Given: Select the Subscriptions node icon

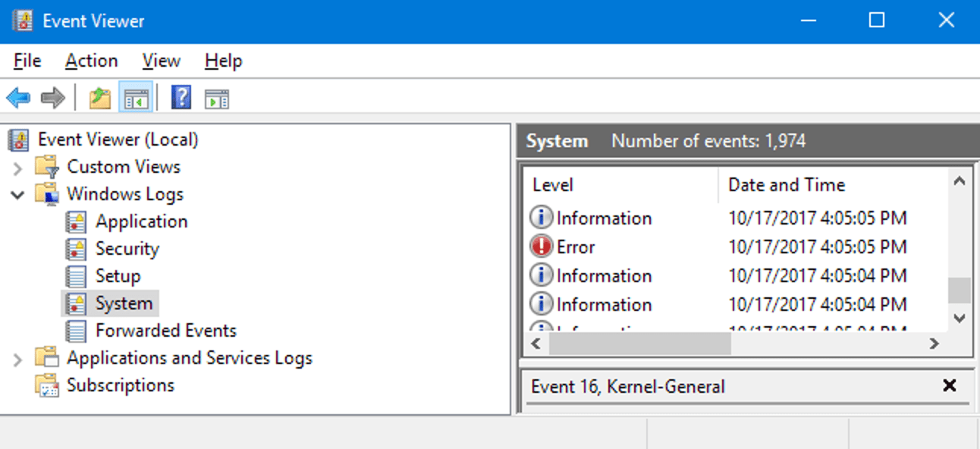Looking at the screenshot, I should tap(49, 385).
